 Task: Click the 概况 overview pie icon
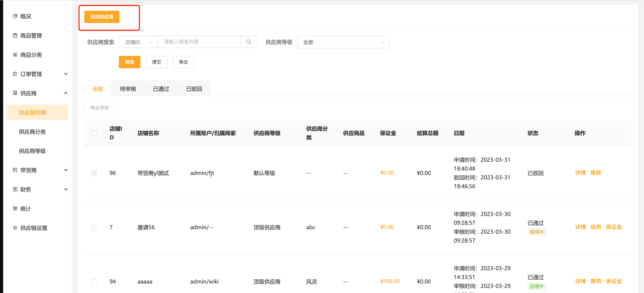point(15,16)
